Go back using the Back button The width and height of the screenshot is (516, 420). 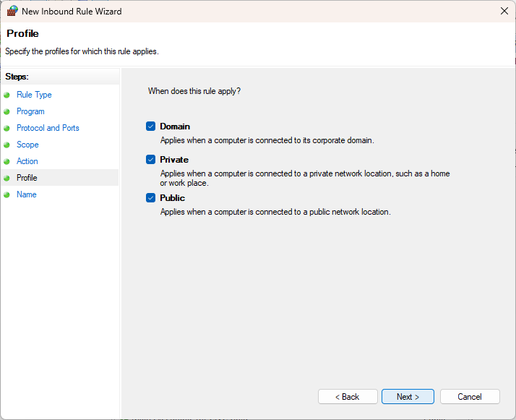coord(348,397)
